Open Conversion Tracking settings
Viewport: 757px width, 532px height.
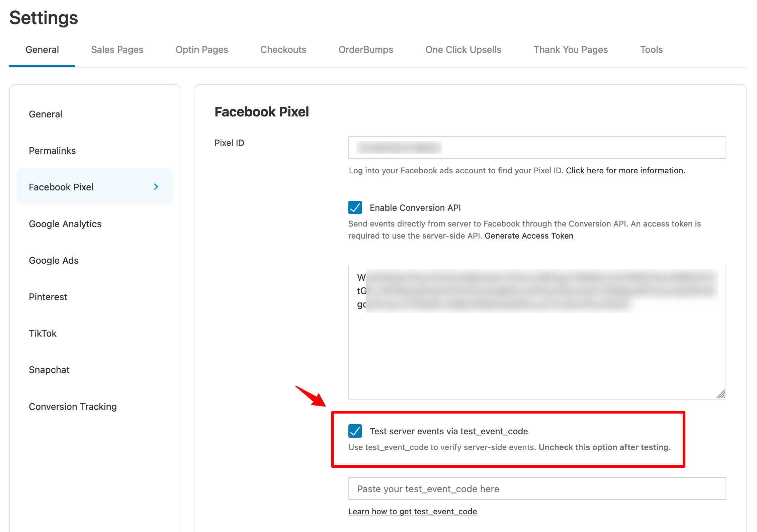(x=73, y=406)
